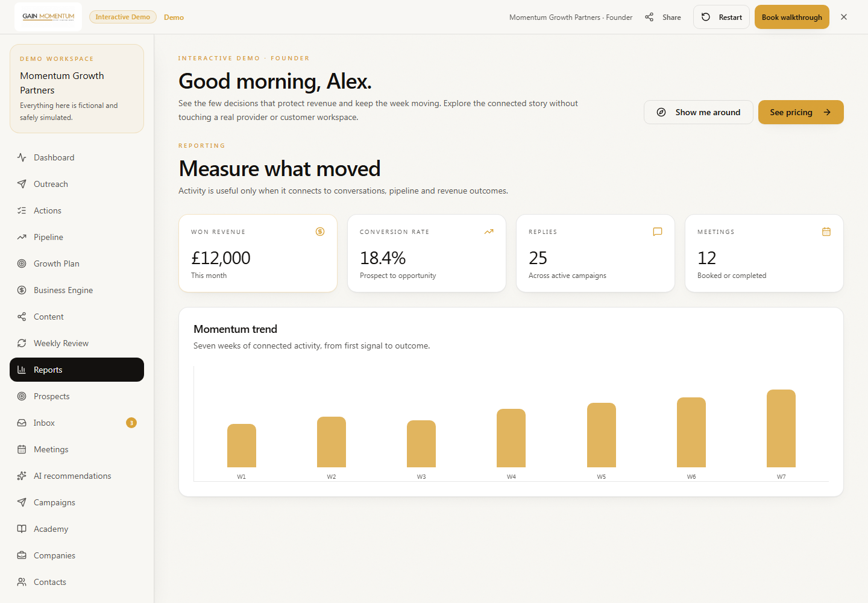The width and height of the screenshot is (868, 603).
Task: Click the Interactive Demo badge
Action: click(x=123, y=17)
